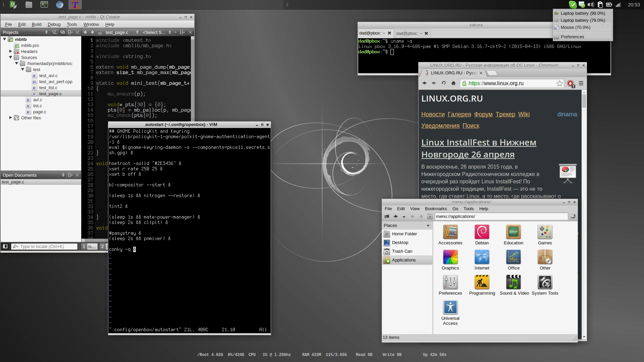Viewport: 644px width, 362px height.
Task: Click the Go icon beside the path bar
Action: 573,217
